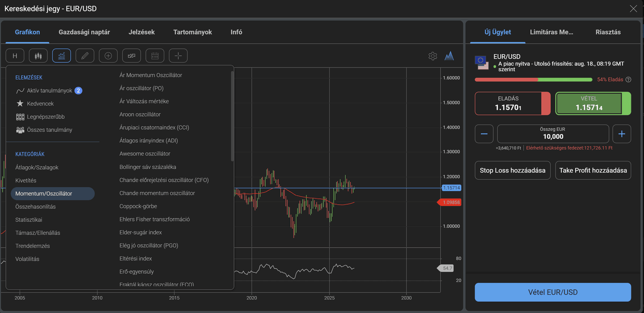Click the Legnépszerűbb bars icon
The image size is (644, 313).
[20, 116]
